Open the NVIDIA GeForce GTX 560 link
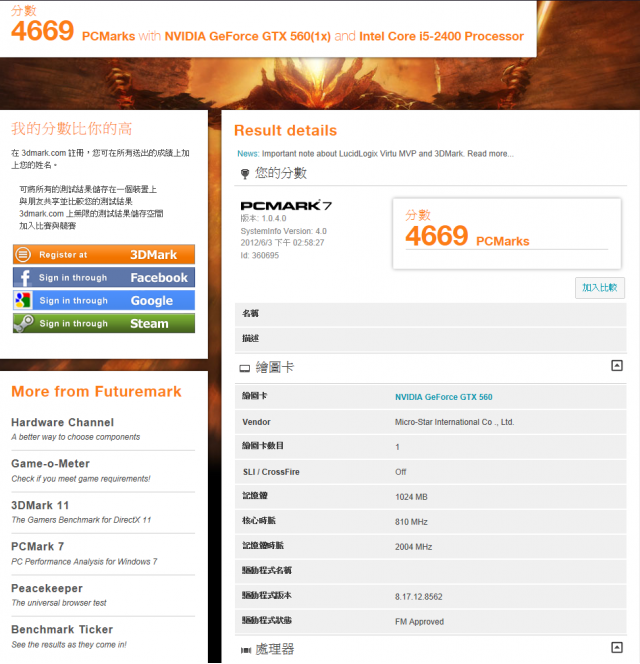Screen dimensions: 640x664 point(443,397)
